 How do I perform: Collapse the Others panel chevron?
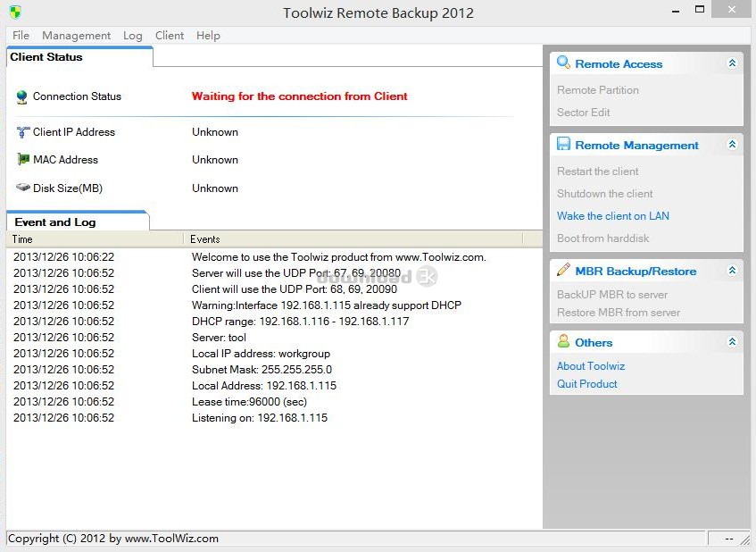tap(732, 342)
